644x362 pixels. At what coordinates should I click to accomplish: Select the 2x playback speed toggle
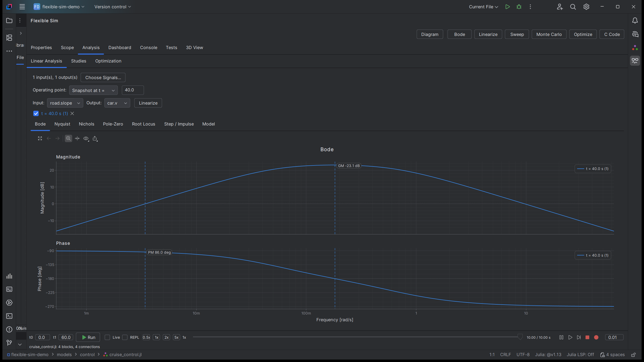[x=166, y=337]
